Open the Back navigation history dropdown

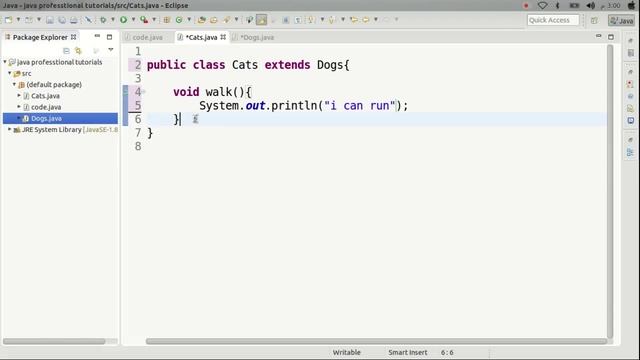point(376,19)
